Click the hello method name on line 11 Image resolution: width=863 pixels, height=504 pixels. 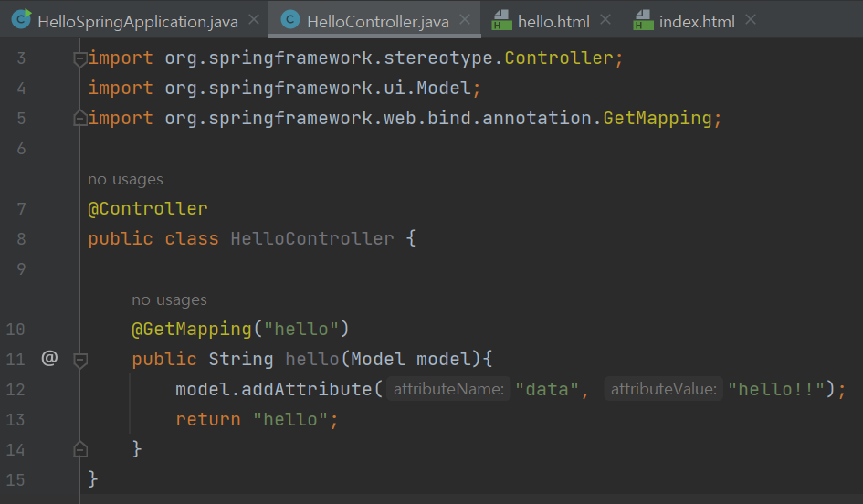(x=312, y=360)
